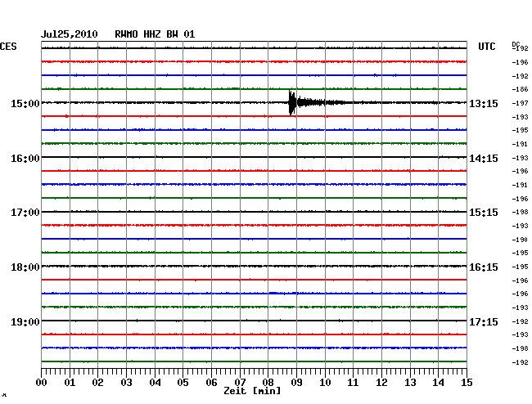Click the "16:15" UTC time label
The width and height of the screenshot is (532, 404).
484,267
